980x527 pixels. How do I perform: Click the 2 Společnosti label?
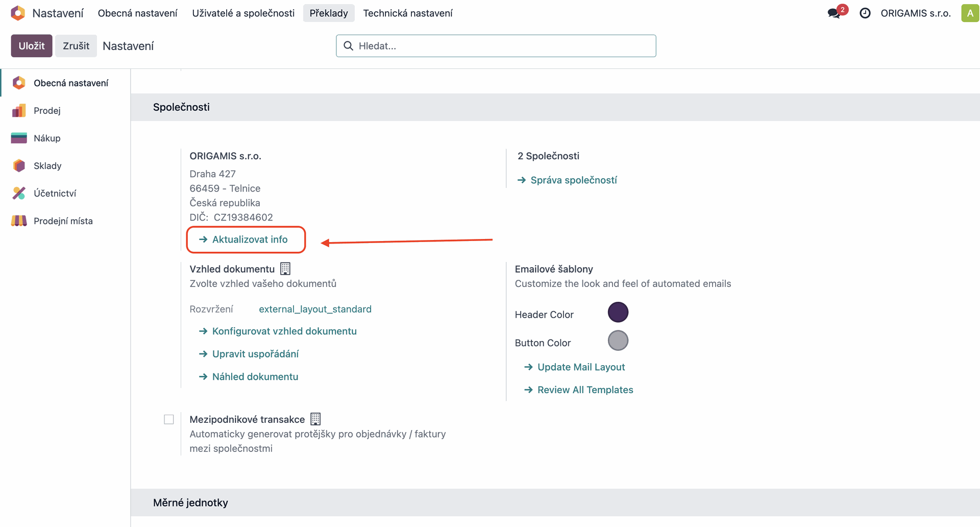pyautogui.click(x=548, y=156)
